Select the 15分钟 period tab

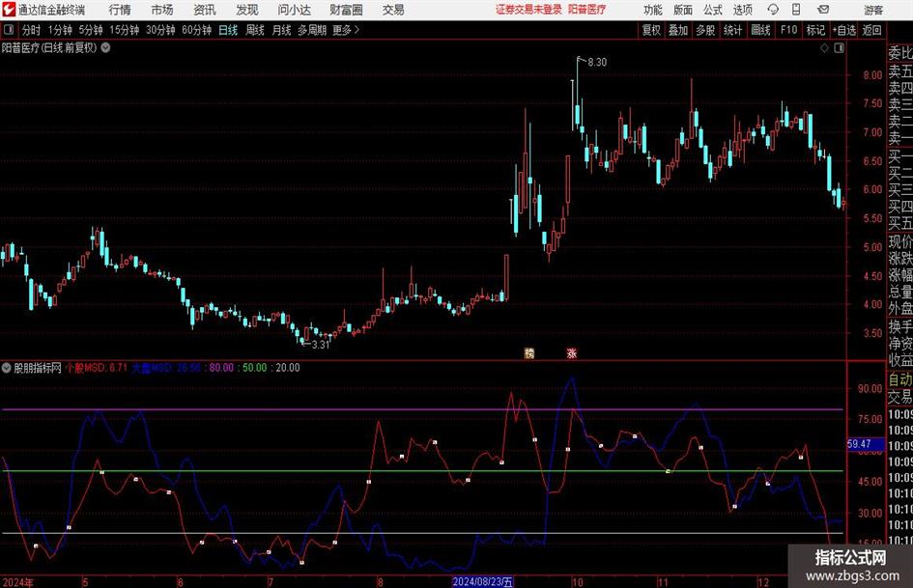[x=125, y=30]
